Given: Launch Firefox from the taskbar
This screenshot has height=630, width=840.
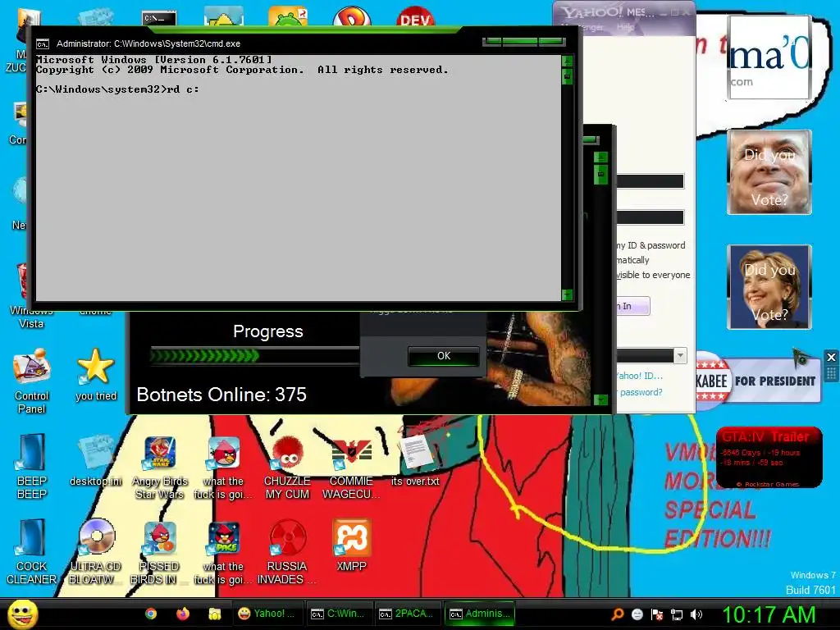Looking at the screenshot, I should click(x=183, y=614).
